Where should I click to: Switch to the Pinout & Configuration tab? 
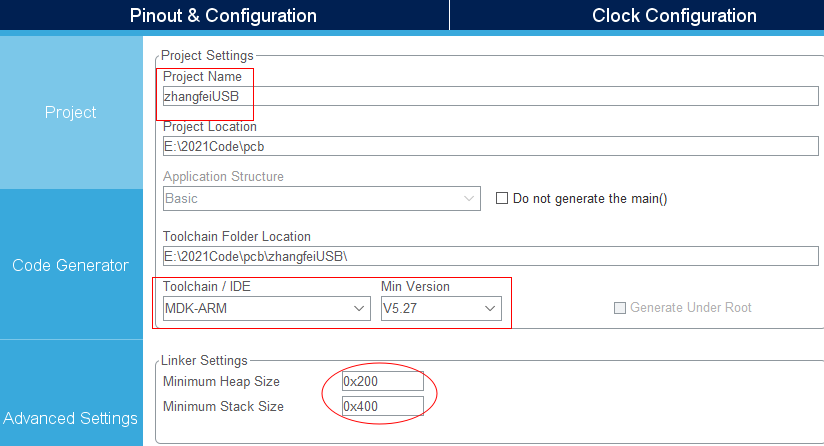point(223,15)
